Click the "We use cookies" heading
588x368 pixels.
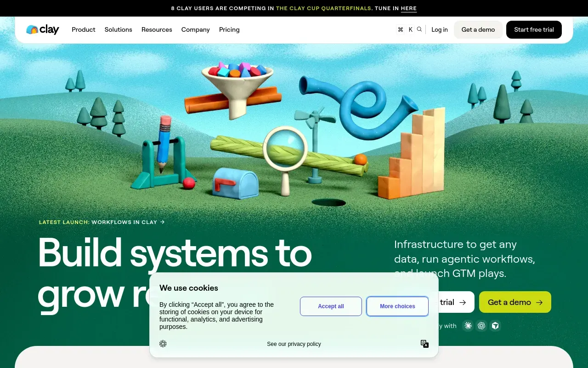click(189, 288)
